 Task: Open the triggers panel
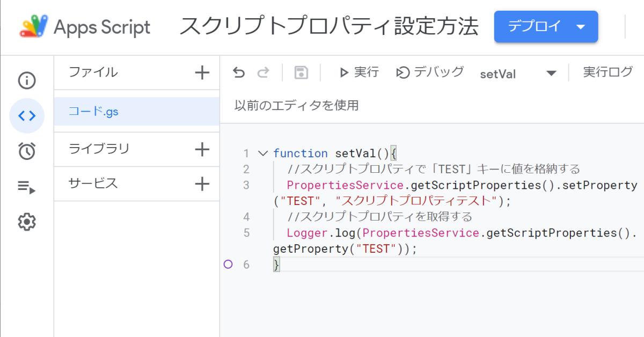(27, 151)
